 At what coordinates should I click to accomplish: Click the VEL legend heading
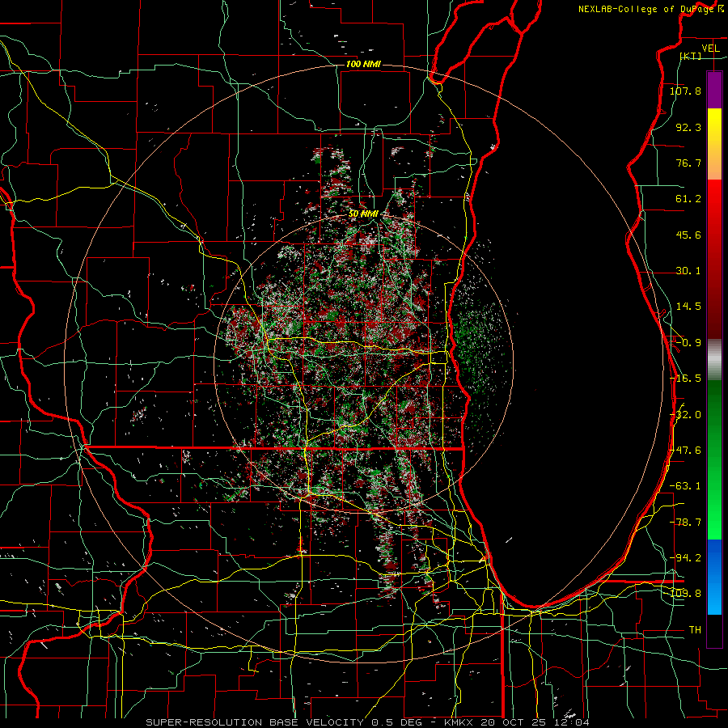(x=710, y=49)
